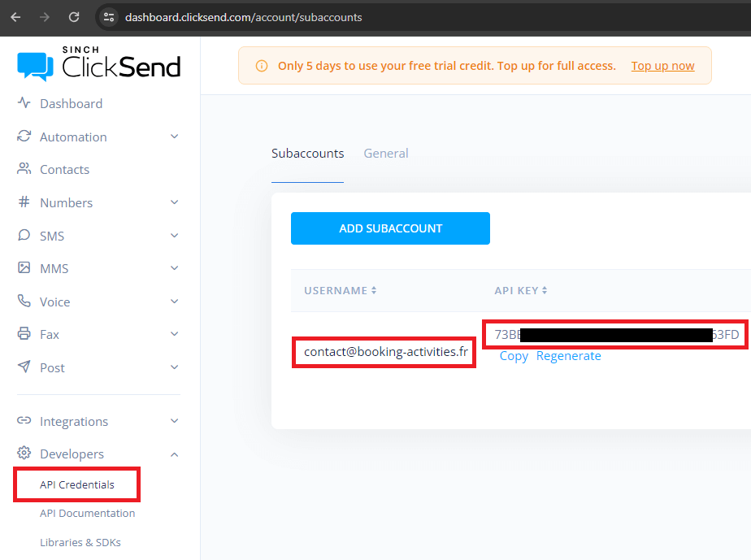Expand the Voice menu chevron
751x560 pixels.
coord(174,302)
